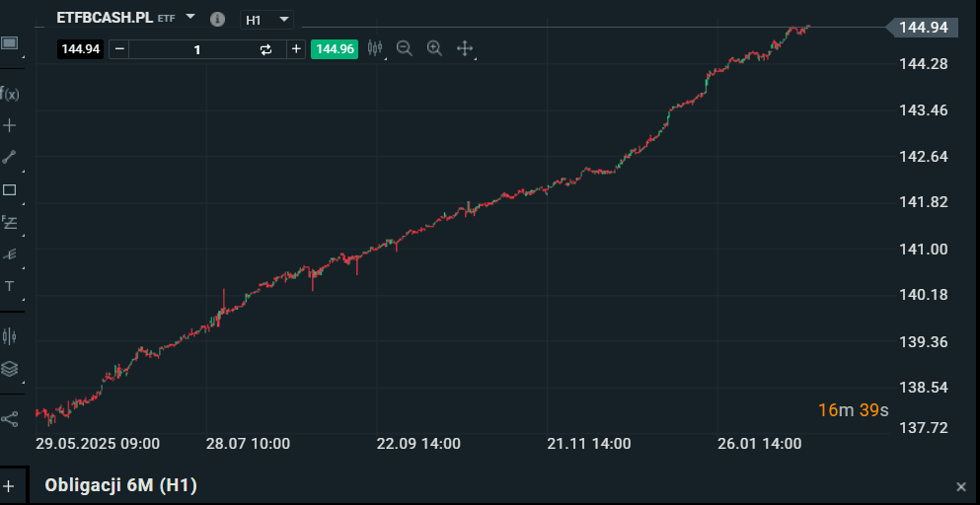Click the 142.64 price axis label
Image resolution: width=980 pixels, height=505 pixels.
point(923,156)
